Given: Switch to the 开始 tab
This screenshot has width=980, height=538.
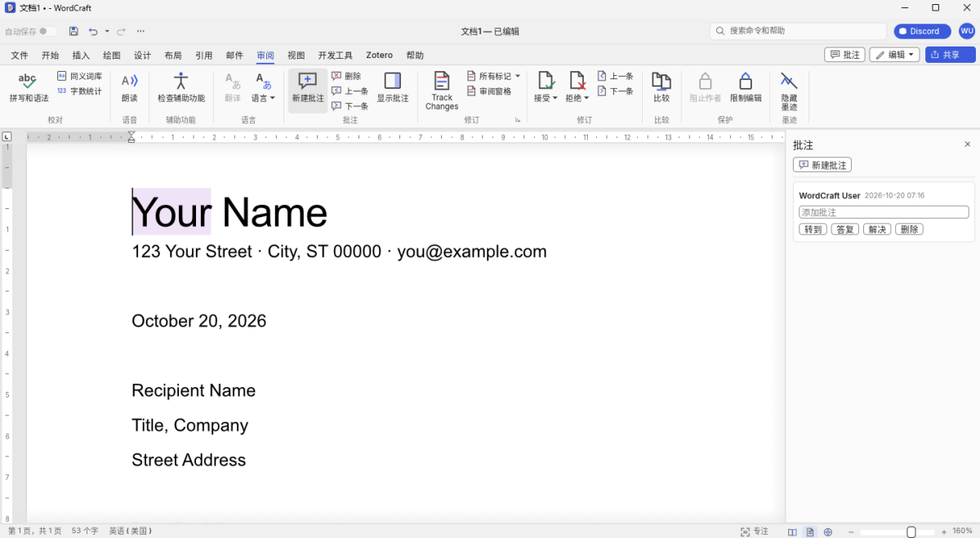Looking at the screenshot, I should [x=51, y=56].
